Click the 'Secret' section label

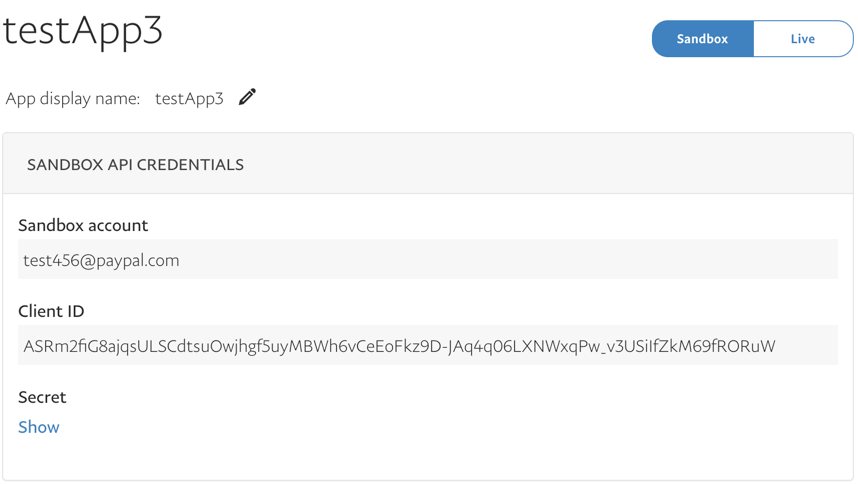[x=42, y=397]
